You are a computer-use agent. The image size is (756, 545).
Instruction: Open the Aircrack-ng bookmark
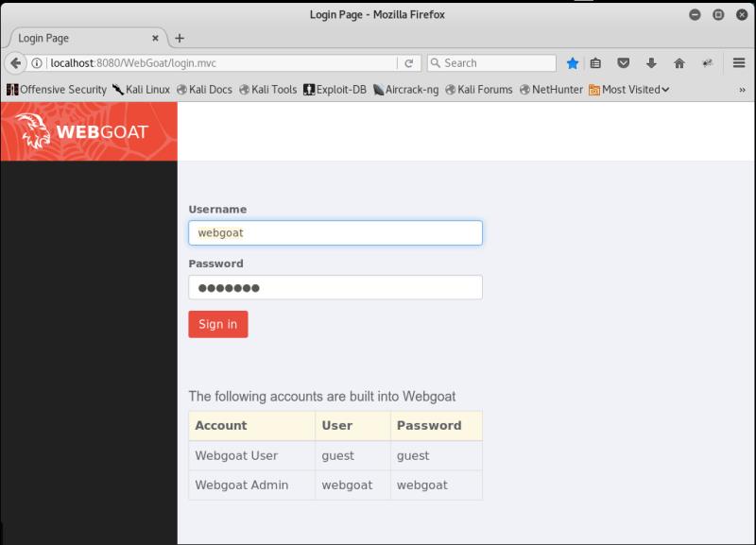point(405,90)
